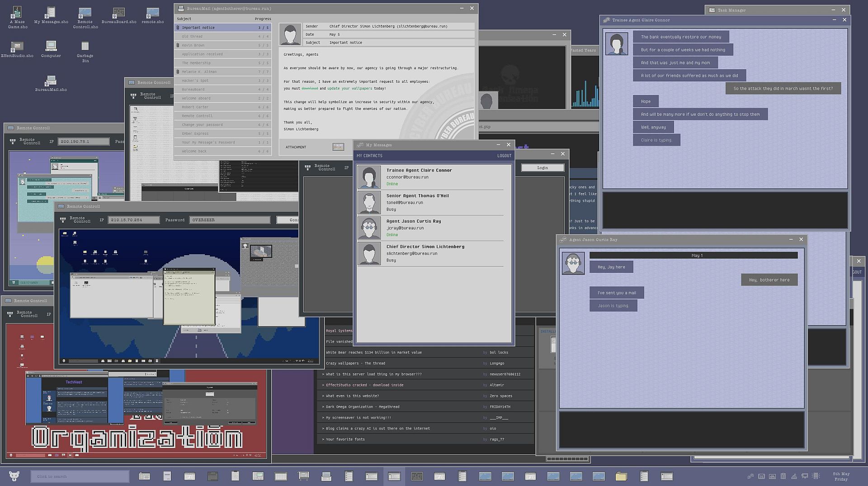868x486 pixels.
Task: Click the Password field containing OVERSEER
Action: [x=230, y=220]
